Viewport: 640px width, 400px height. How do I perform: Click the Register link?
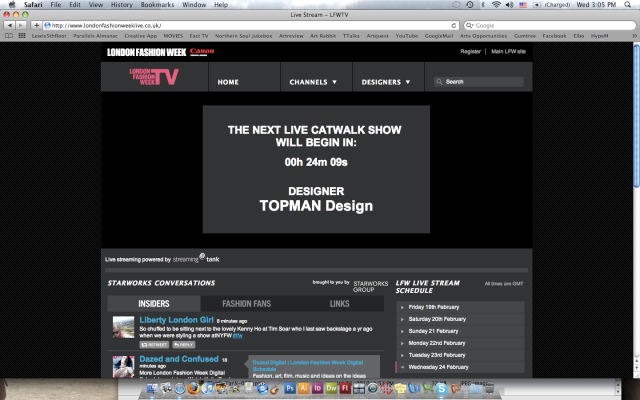(470, 50)
